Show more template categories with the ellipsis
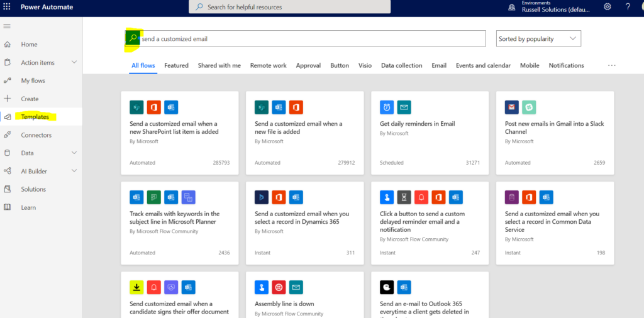 point(612,65)
